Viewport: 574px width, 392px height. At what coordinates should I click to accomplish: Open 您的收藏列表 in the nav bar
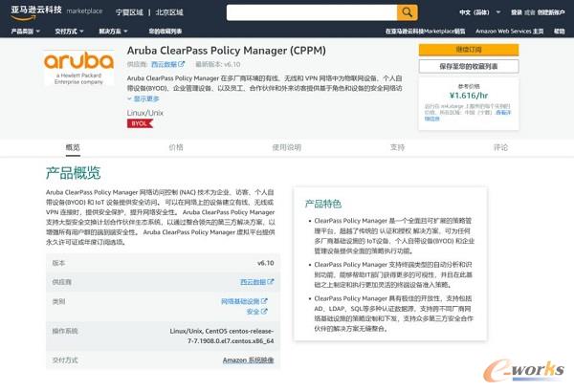[166, 32]
